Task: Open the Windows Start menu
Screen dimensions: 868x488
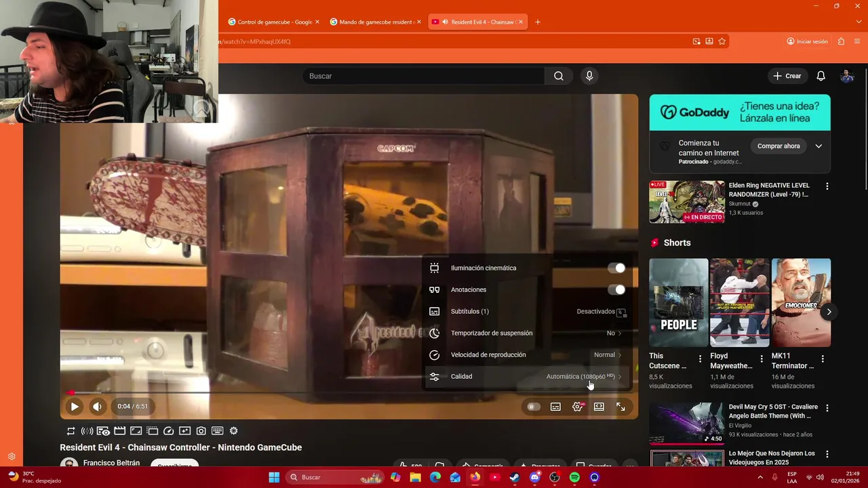Action: pos(274,477)
